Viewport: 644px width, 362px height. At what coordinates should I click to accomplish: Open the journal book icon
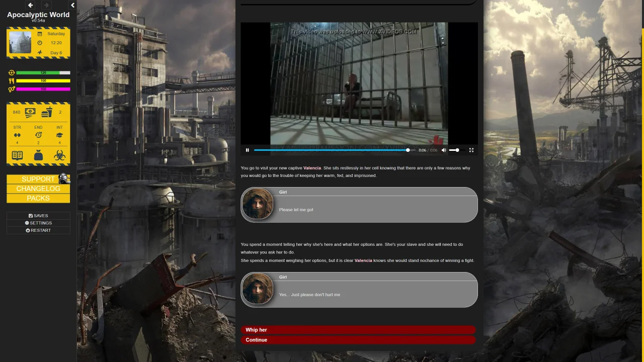click(x=17, y=155)
